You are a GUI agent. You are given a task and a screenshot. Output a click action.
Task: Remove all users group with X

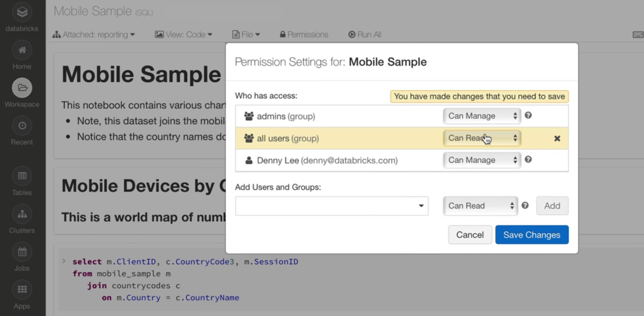coord(557,138)
